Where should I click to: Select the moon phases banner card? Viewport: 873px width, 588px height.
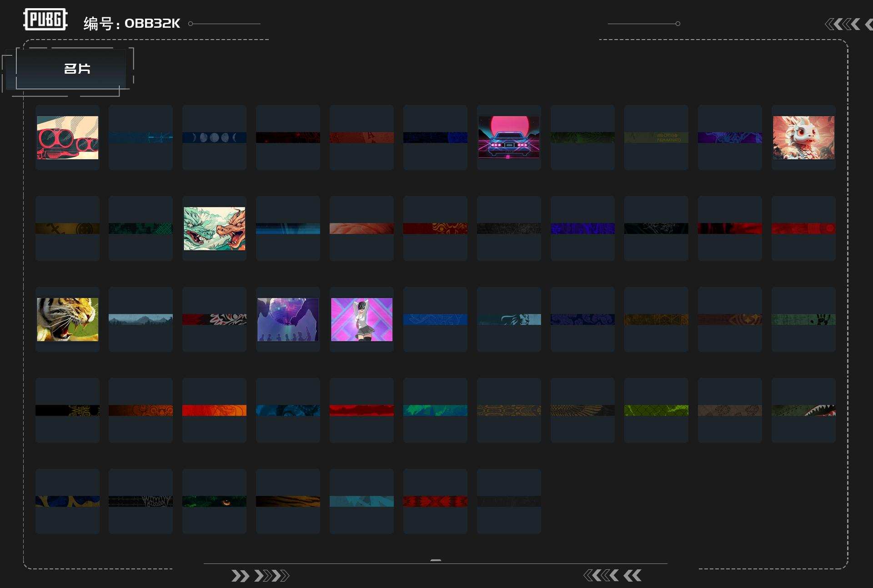[x=214, y=137]
